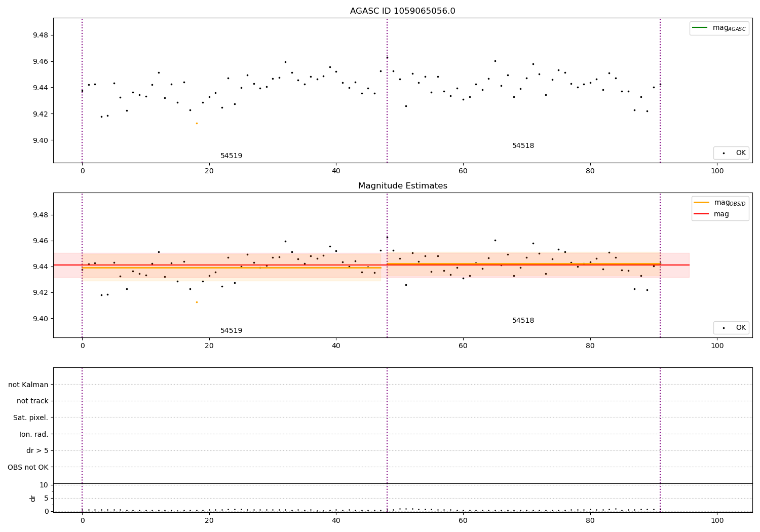Click the orange outlier point in the middle plot

pyautogui.click(x=197, y=302)
